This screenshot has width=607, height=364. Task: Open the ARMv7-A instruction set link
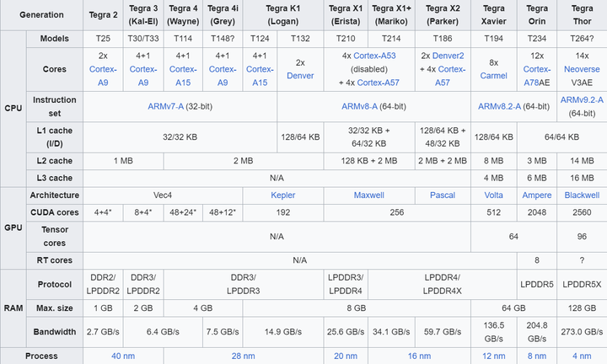[166, 106]
